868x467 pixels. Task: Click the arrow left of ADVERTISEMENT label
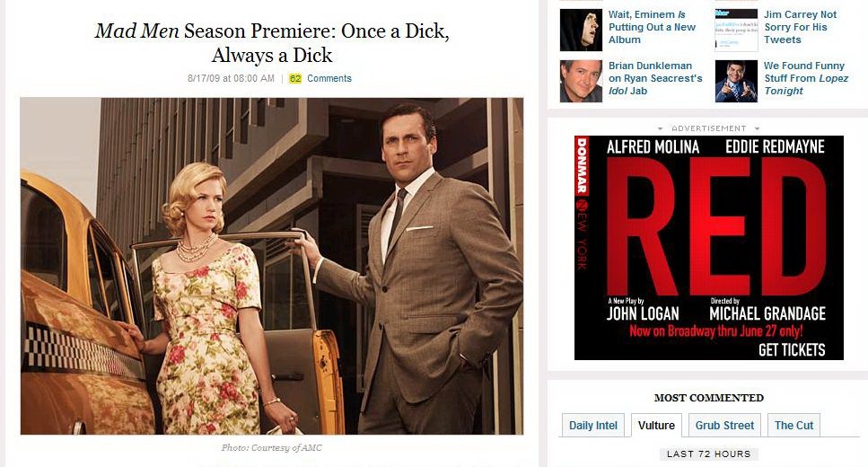pos(661,128)
